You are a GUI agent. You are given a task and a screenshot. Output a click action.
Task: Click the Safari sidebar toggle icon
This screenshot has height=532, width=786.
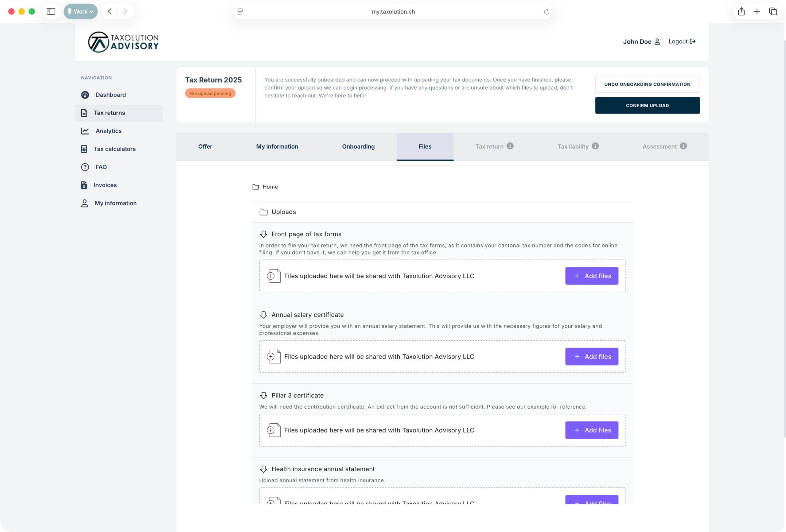pos(51,11)
